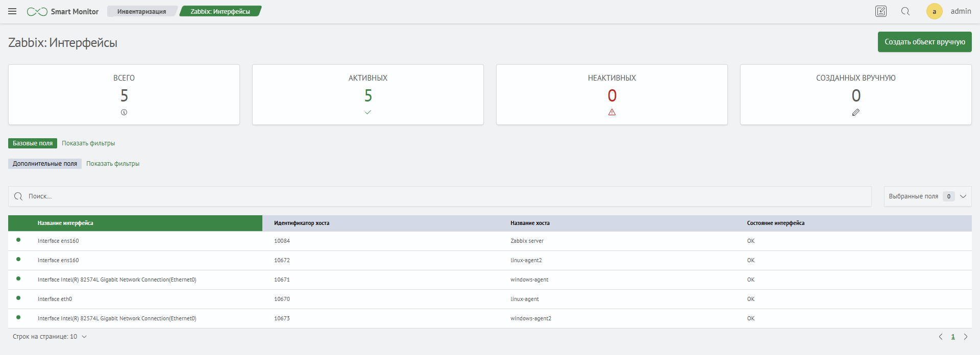Show filters next to Базовые поля
This screenshot has height=355, width=980.
[x=88, y=143]
